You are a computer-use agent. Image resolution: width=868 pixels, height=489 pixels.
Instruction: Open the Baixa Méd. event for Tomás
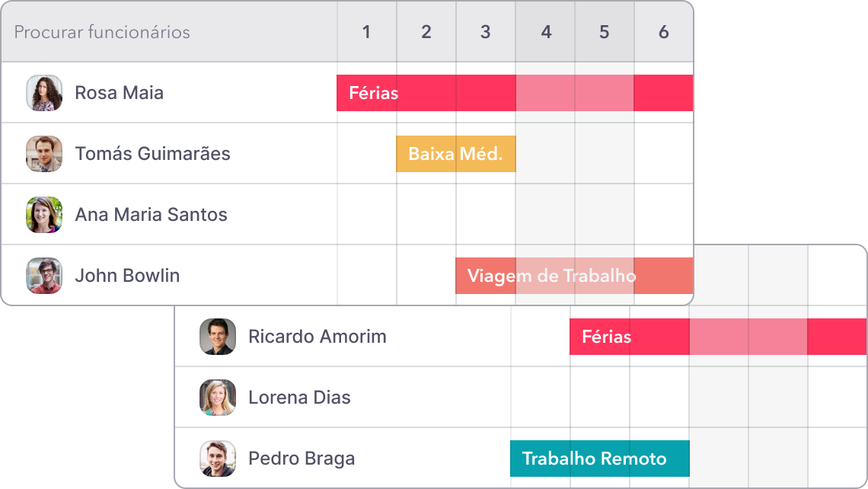[455, 153]
